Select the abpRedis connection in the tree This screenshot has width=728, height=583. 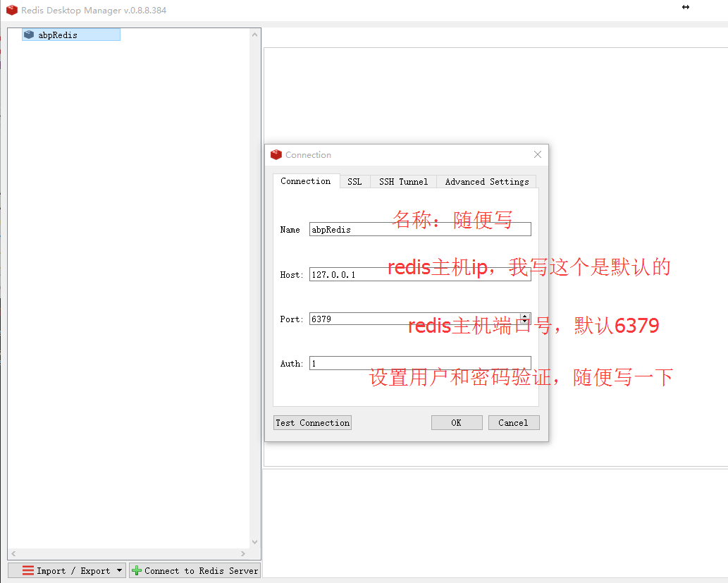coord(71,35)
